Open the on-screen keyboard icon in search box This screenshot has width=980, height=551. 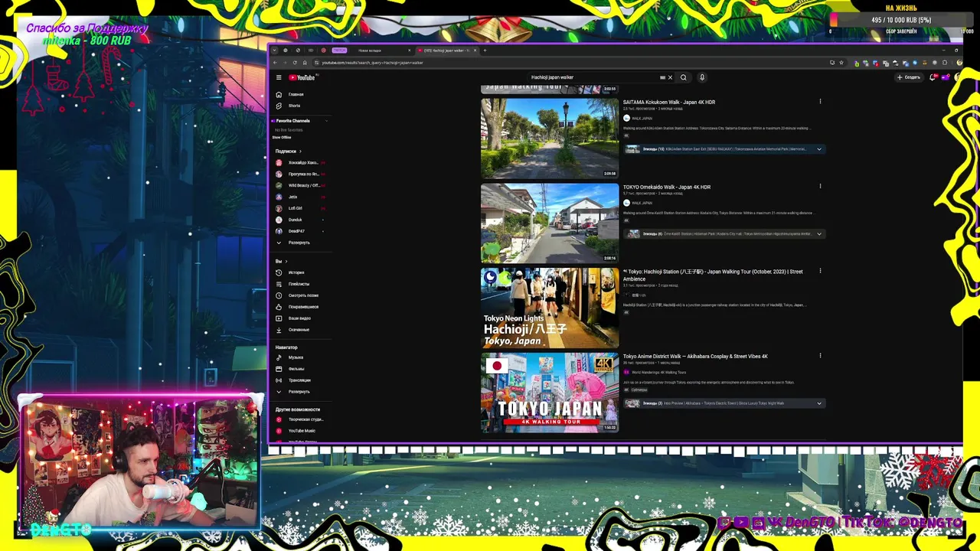[662, 77]
